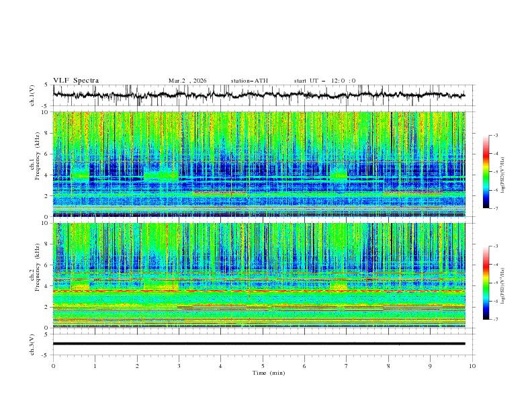The height and width of the screenshot is (411, 532).
Task: Click time axis tick label "5"
Action: point(263,366)
